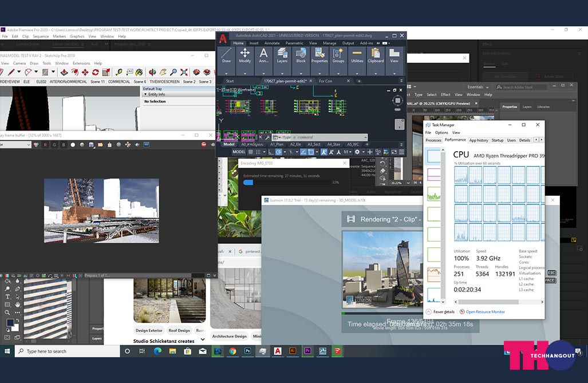Open dropdown arrow beside SketchUp pencil tool
This screenshot has height=383, width=588.
(19, 72)
